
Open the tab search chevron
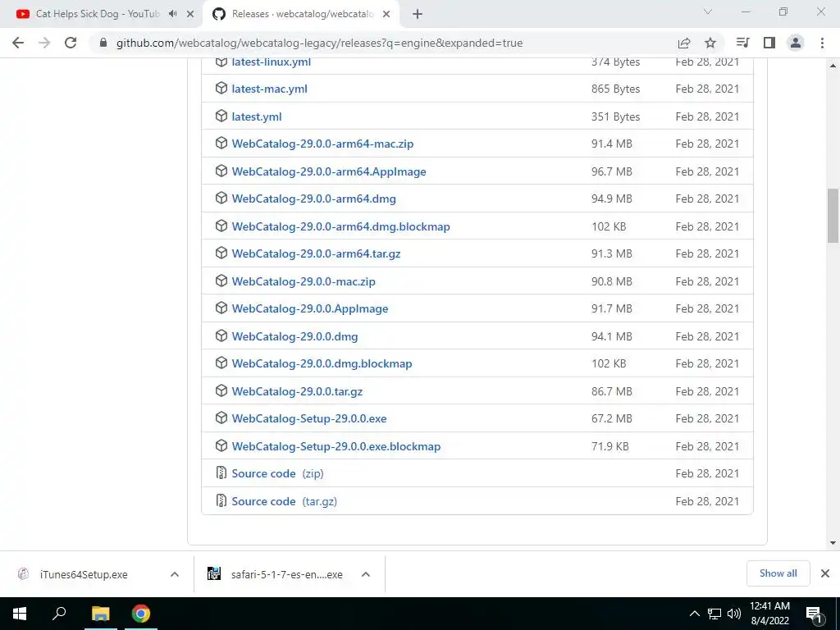tap(708, 11)
